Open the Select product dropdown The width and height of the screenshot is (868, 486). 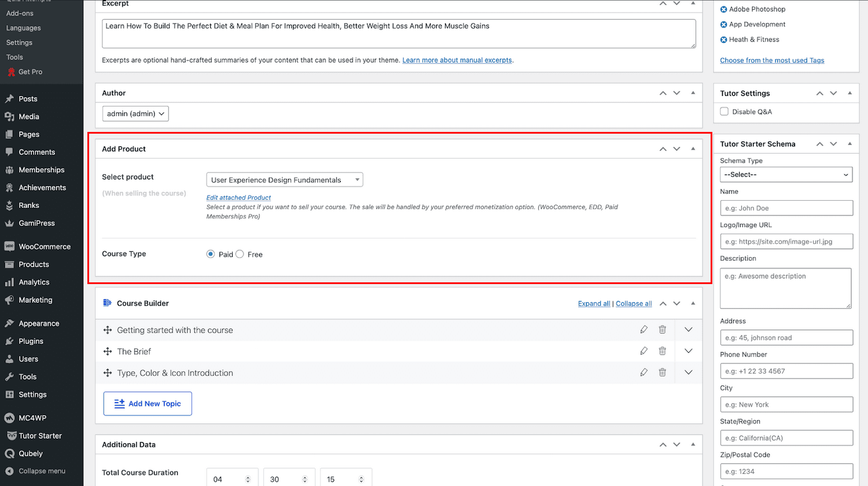click(284, 180)
